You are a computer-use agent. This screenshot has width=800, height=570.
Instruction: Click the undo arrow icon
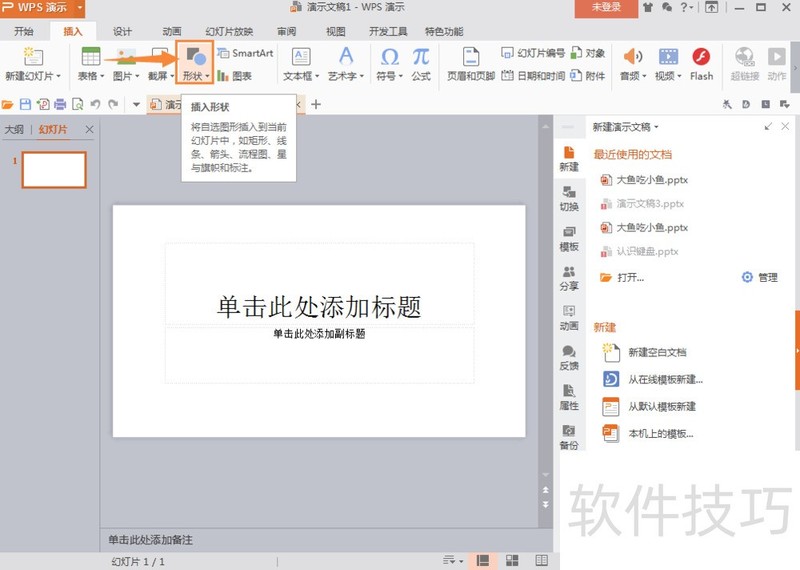coord(95,105)
